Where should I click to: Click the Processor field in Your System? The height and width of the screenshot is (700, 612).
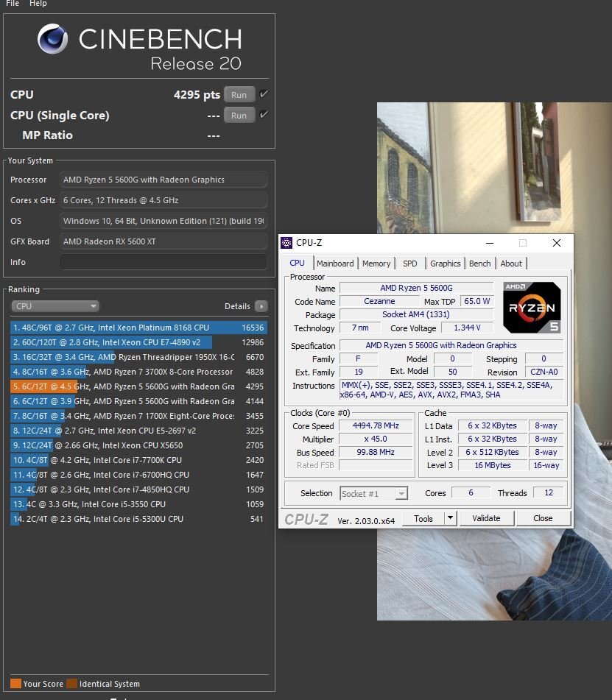(163, 180)
